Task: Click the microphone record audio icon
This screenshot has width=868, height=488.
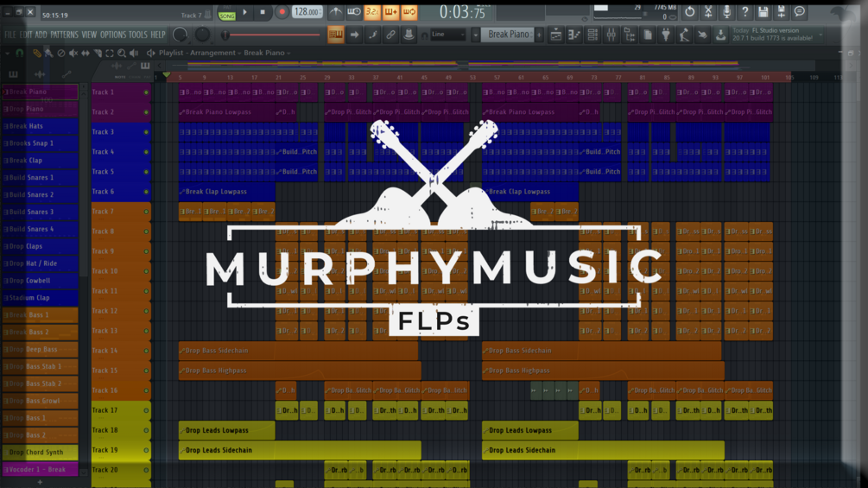Action: [x=726, y=11]
